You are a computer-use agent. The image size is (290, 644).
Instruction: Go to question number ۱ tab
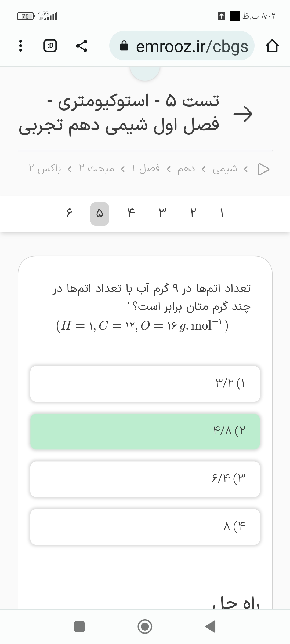point(222,214)
